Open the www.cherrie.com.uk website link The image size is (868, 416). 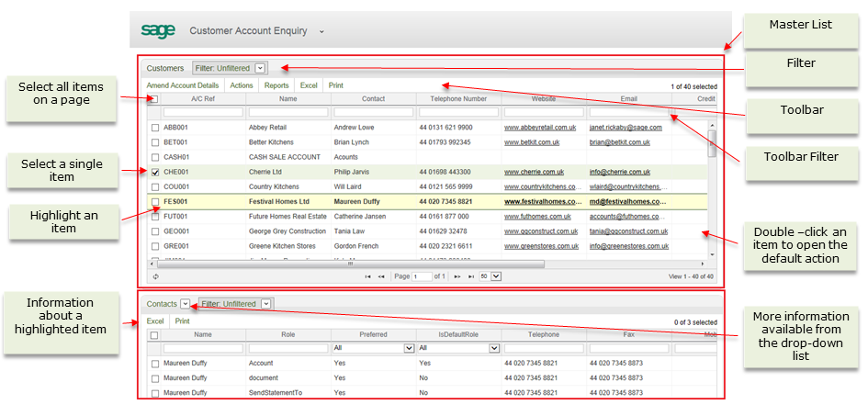(x=535, y=173)
